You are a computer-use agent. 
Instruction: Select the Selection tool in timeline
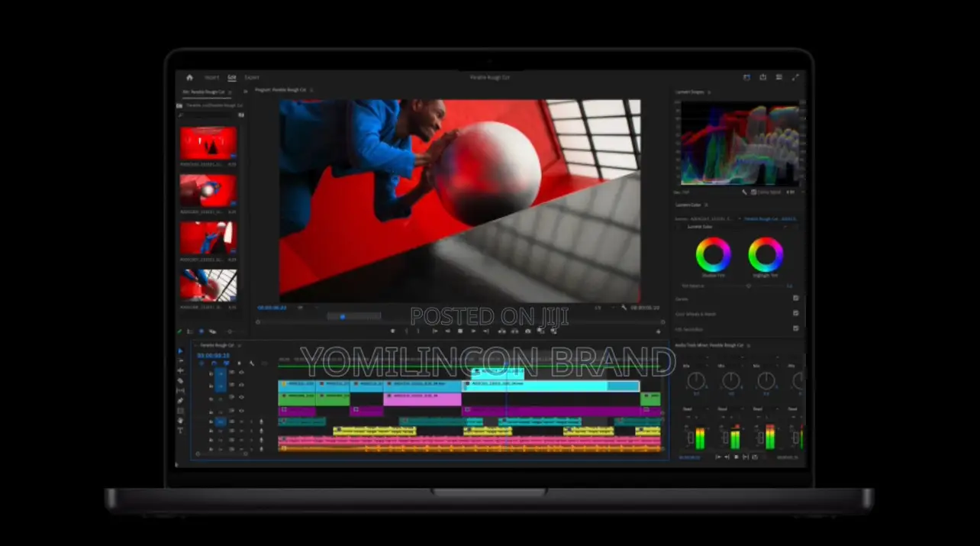pyautogui.click(x=180, y=351)
